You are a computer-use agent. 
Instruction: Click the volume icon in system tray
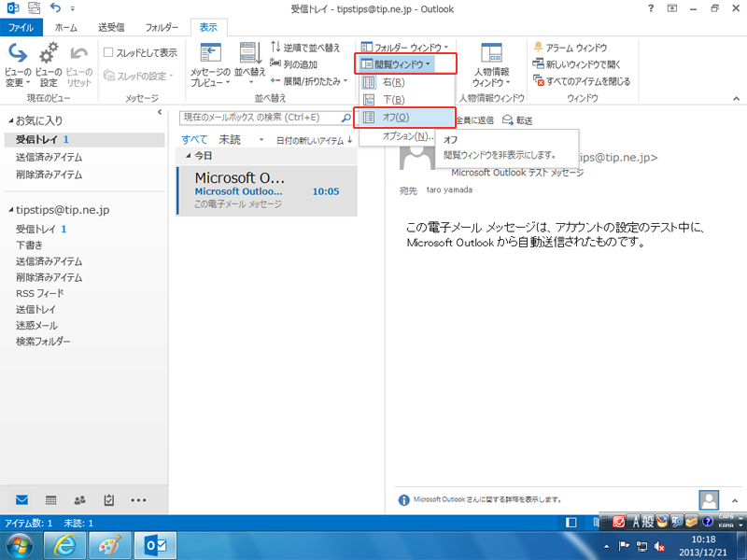[660, 547]
